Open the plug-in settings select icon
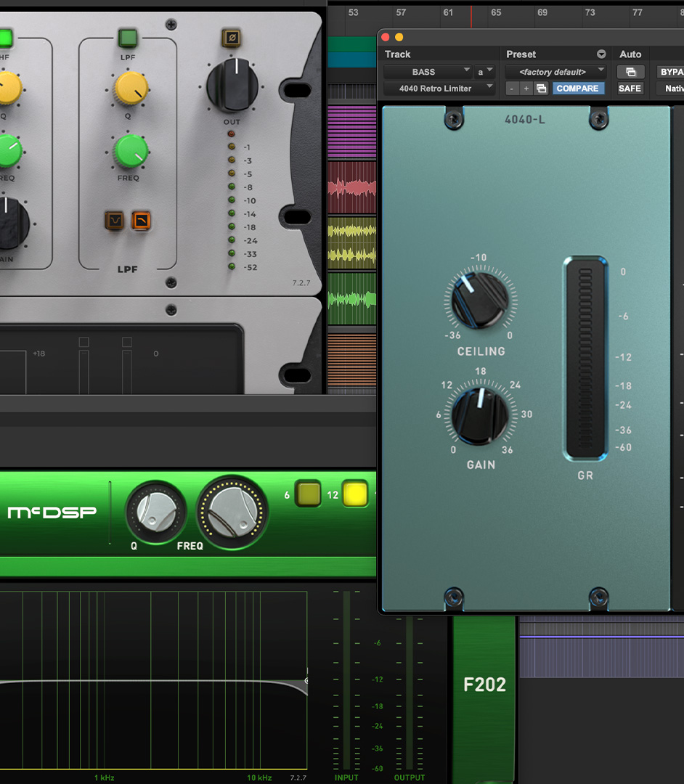This screenshot has width=684, height=784. [541, 89]
